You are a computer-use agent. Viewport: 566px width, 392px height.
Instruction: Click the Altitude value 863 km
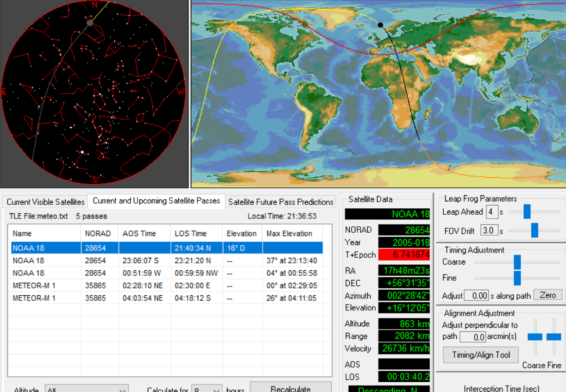(x=404, y=324)
